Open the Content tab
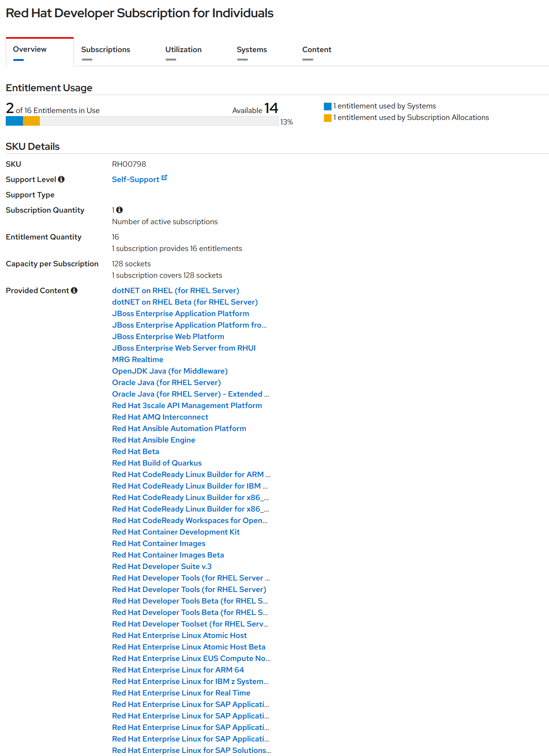The image size is (549, 756). pyautogui.click(x=317, y=49)
